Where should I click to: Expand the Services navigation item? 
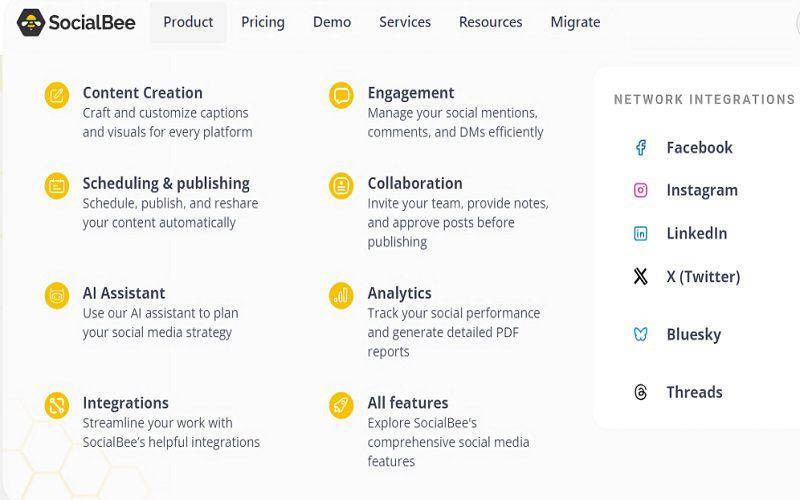405,22
